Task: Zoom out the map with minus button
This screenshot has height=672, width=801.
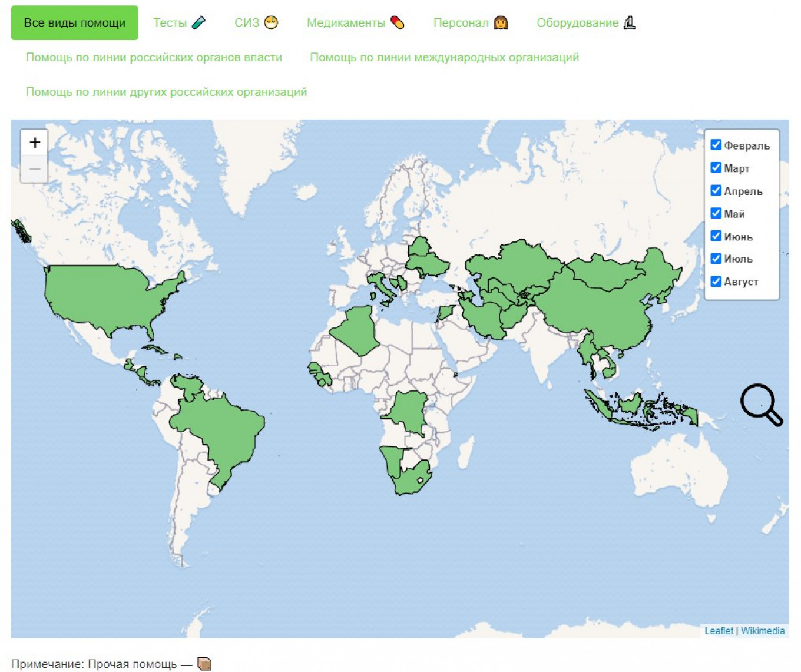Action: point(35,169)
